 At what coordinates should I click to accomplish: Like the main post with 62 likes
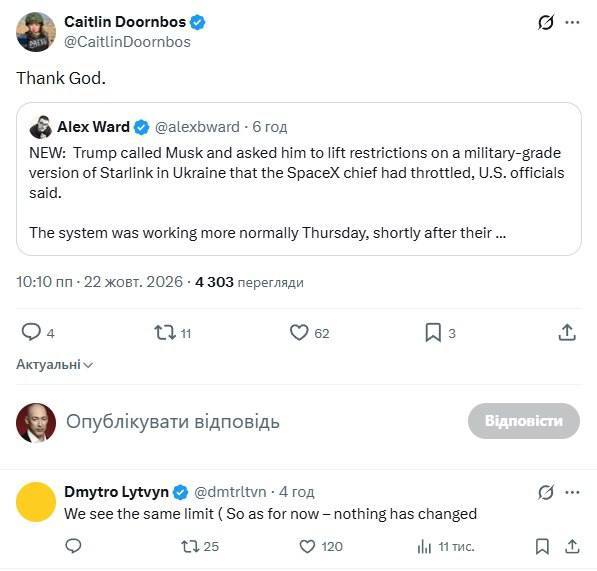pos(299,332)
